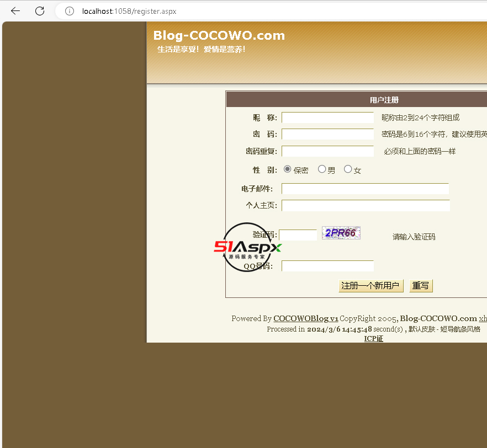Click the Blog-COCOWO.com site title

pyautogui.click(x=219, y=36)
